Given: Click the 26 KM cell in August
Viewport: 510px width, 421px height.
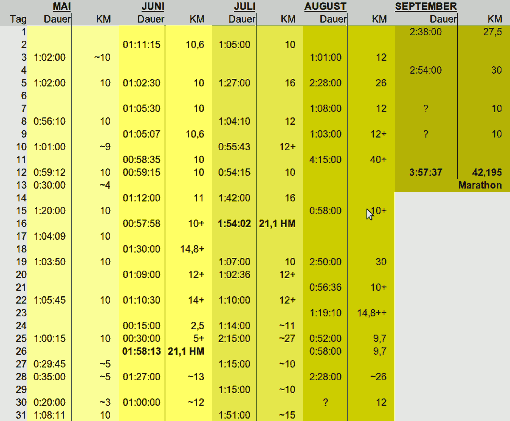Looking at the screenshot, I should (381, 83).
